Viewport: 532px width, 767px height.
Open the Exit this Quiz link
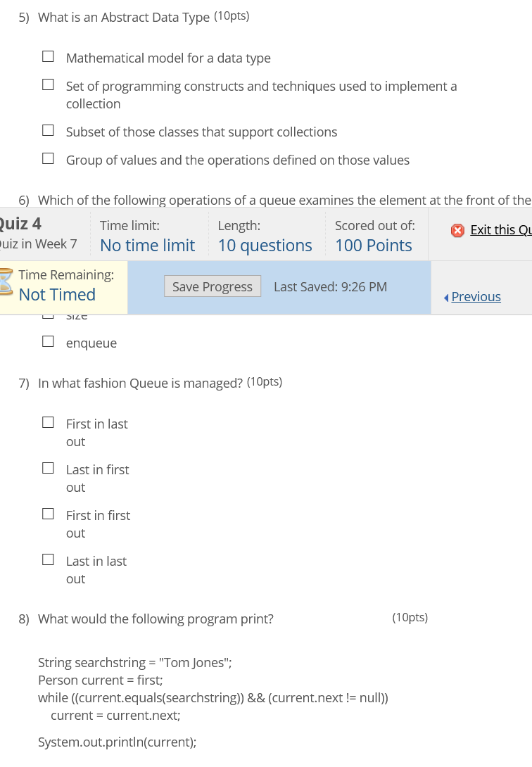[500, 230]
